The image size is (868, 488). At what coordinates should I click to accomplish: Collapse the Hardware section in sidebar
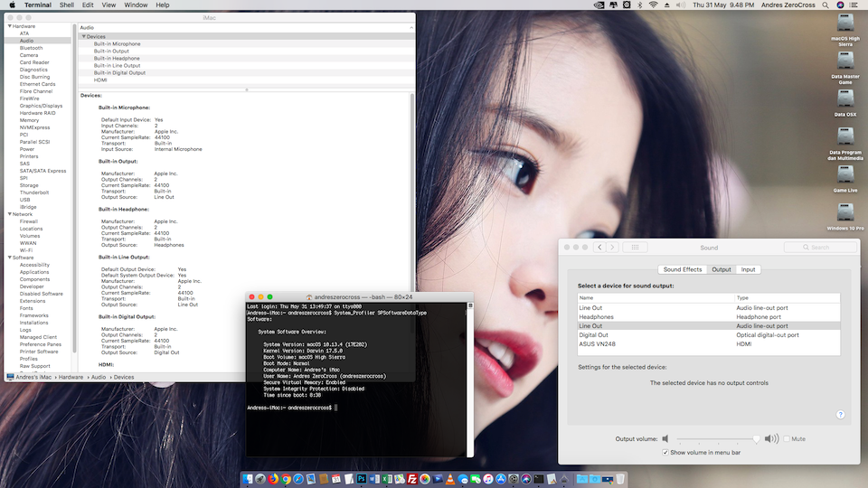(8, 26)
